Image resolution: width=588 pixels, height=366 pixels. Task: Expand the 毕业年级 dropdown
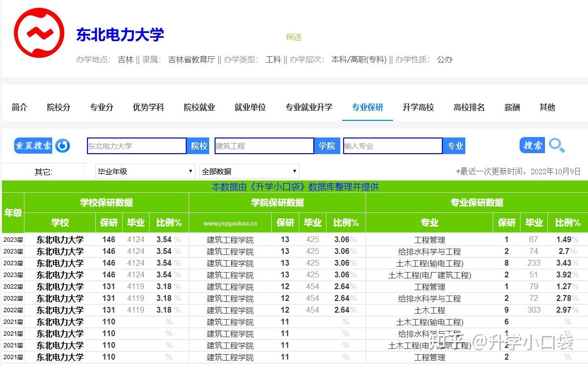145,171
